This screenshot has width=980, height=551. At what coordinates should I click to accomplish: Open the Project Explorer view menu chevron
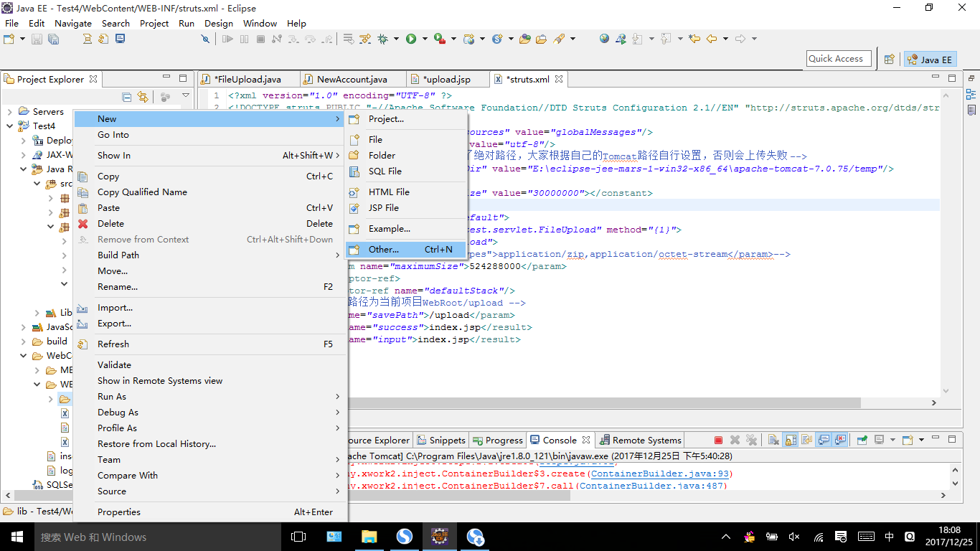(x=185, y=94)
